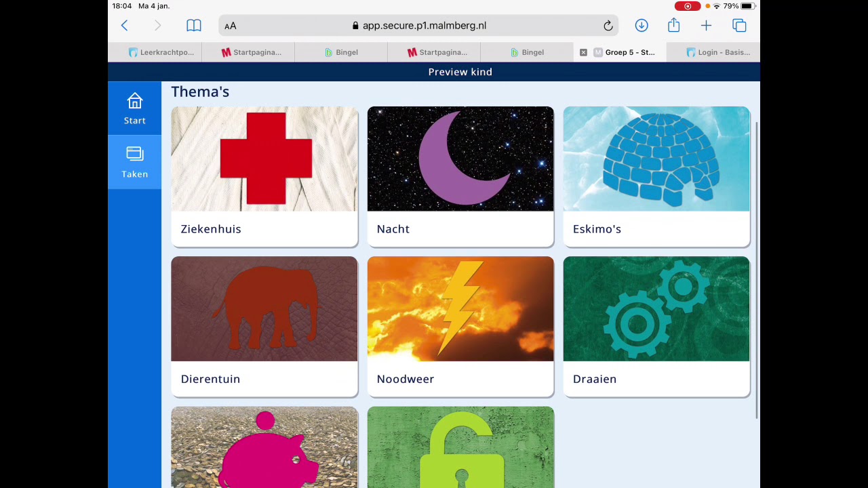Show the tab overview icon
Viewport: 868px width, 488px height.
pyautogui.click(x=739, y=26)
